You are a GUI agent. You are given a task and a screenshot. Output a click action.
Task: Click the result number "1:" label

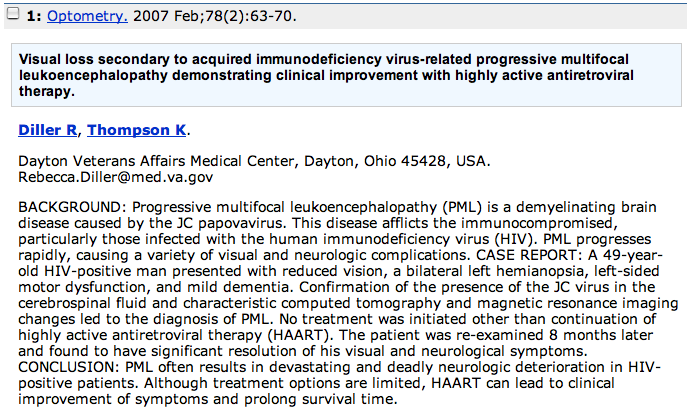(34, 16)
